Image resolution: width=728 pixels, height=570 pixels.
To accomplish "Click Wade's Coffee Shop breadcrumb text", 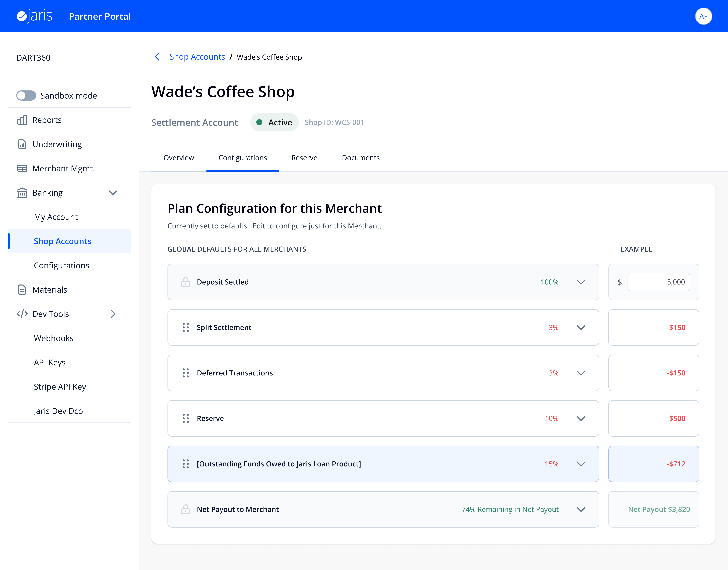I will tap(269, 57).
